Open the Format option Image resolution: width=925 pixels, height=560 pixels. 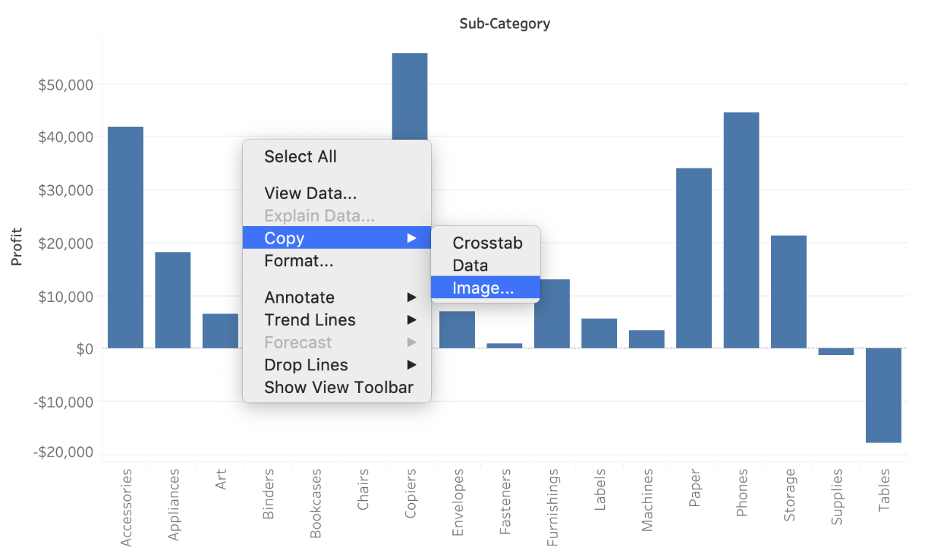298,261
